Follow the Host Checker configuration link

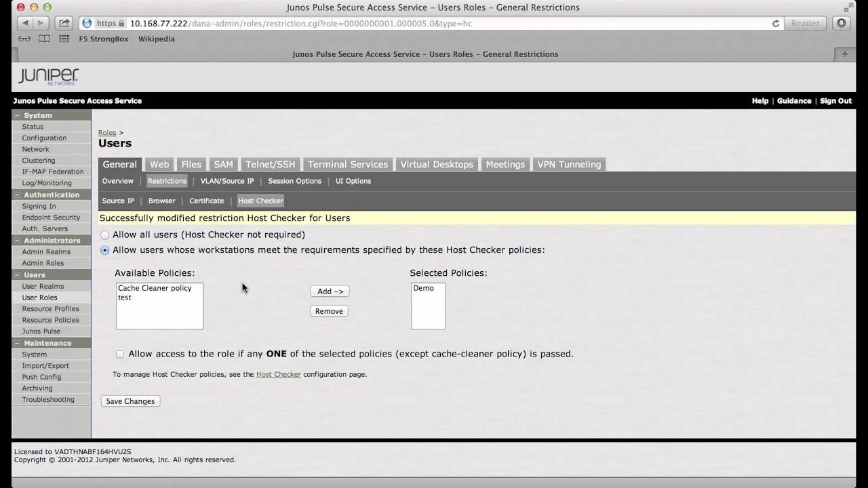(278, 374)
